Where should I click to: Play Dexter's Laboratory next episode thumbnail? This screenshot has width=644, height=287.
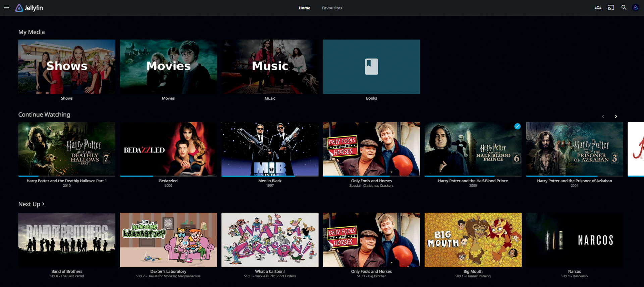click(x=168, y=240)
